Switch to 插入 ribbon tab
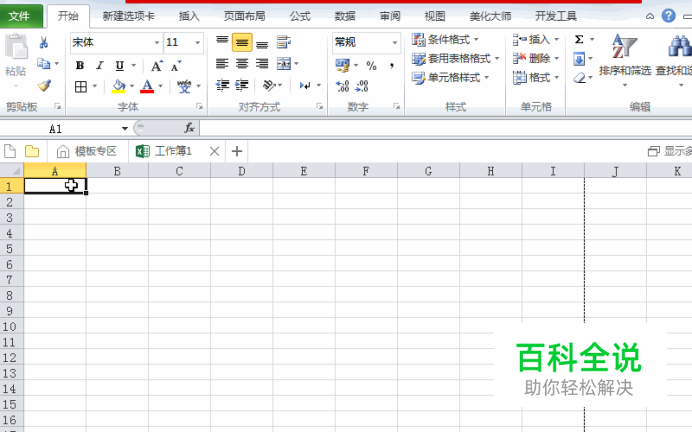The width and height of the screenshot is (692, 432). (x=189, y=16)
